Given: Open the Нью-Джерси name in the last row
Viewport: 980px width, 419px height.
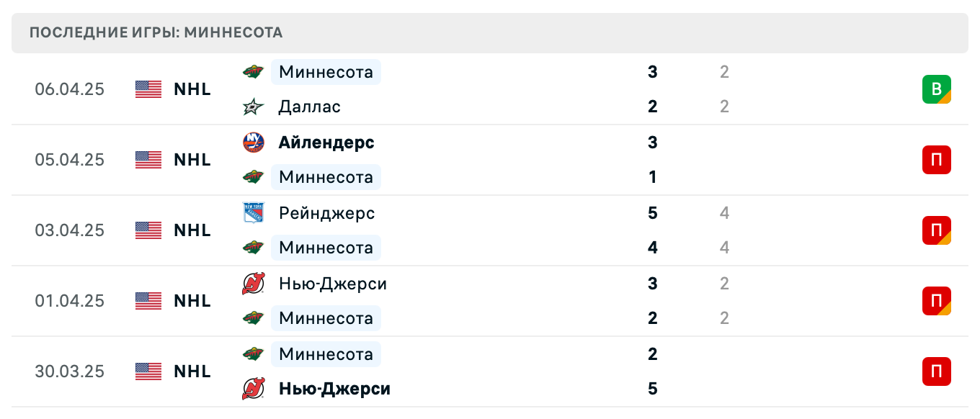Looking at the screenshot, I should point(334,389).
